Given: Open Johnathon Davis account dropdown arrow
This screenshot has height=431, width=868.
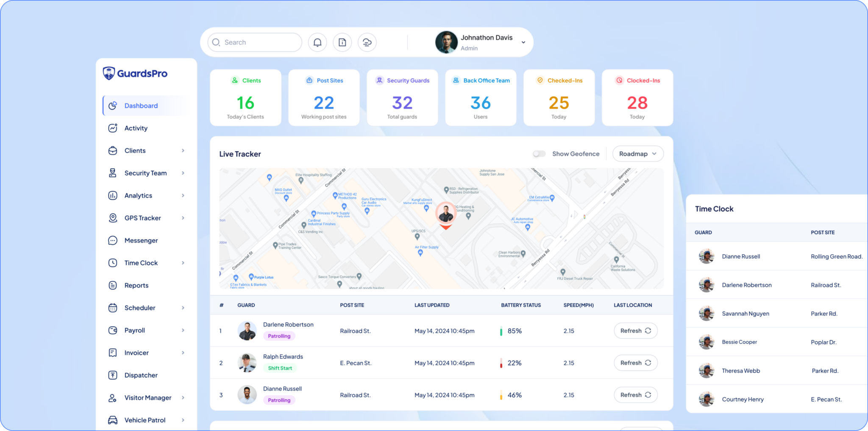Looking at the screenshot, I should [x=523, y=42].
